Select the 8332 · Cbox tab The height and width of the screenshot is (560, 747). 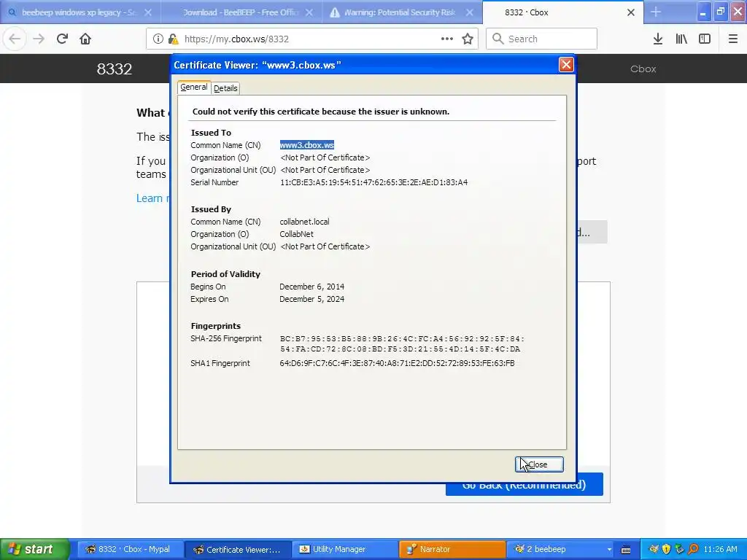click(563, 12)
